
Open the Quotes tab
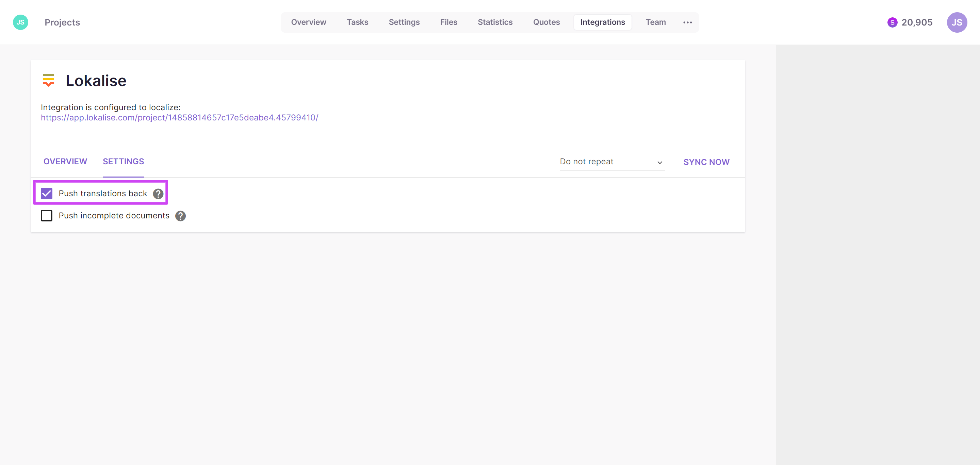546,22
